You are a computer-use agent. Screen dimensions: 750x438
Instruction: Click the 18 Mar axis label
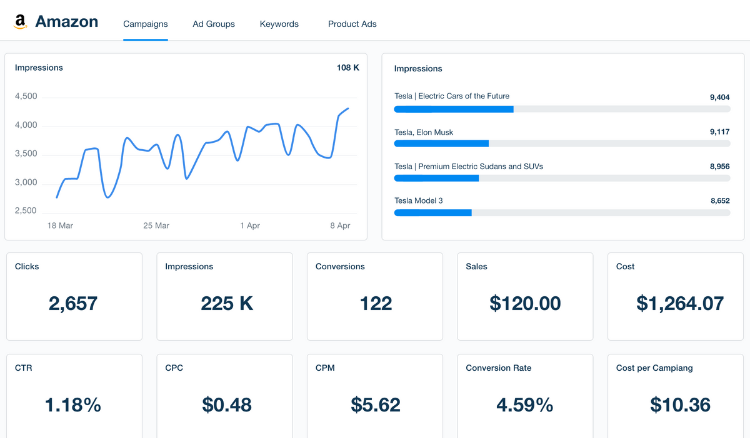point(60,225)
